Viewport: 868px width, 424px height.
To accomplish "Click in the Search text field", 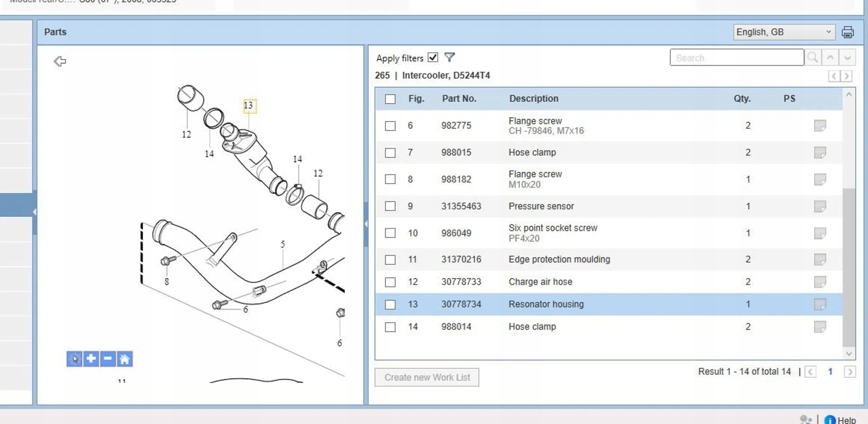I will point(736,58).
